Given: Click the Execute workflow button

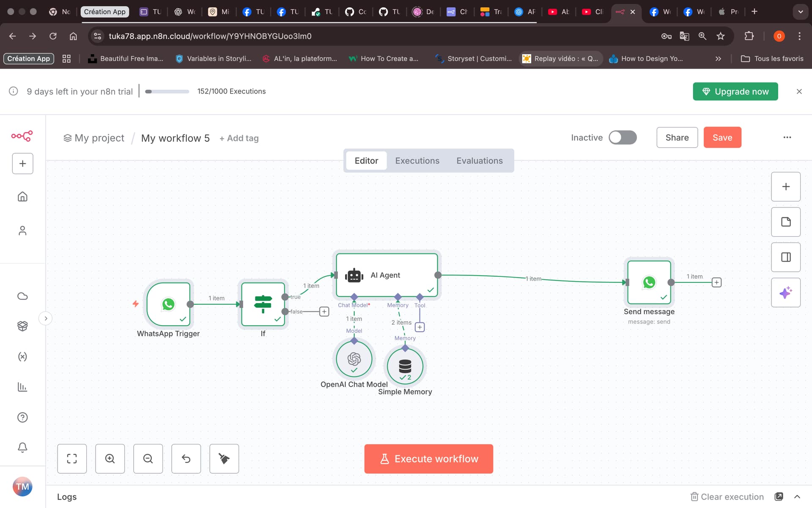Looking at the screenshot, I should click(x=428, y=458).
